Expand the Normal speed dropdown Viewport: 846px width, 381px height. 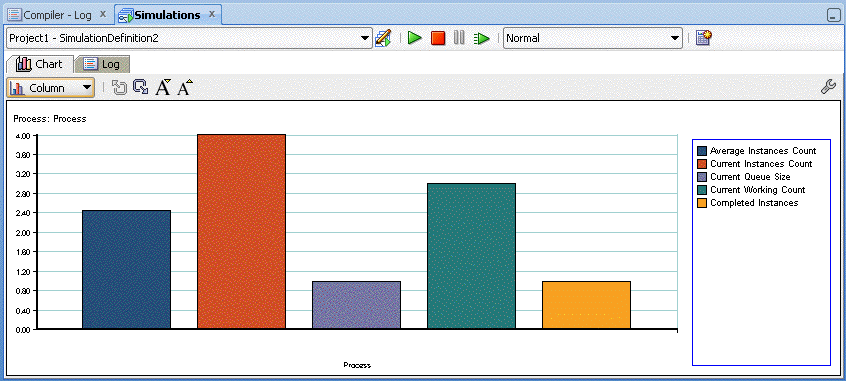pos(593,38)
